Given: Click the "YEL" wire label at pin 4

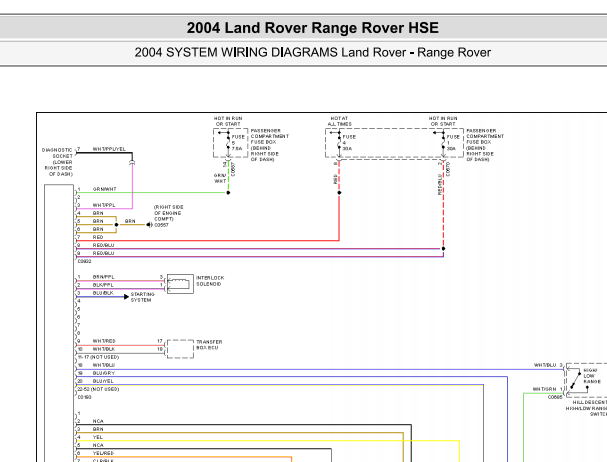Looking at the screenshot, I should (98, 437).
